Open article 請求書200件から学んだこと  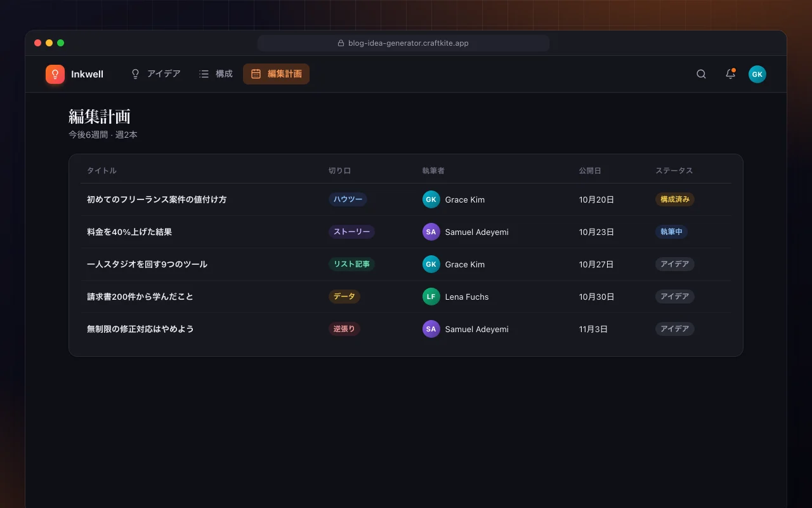point(140,297)
